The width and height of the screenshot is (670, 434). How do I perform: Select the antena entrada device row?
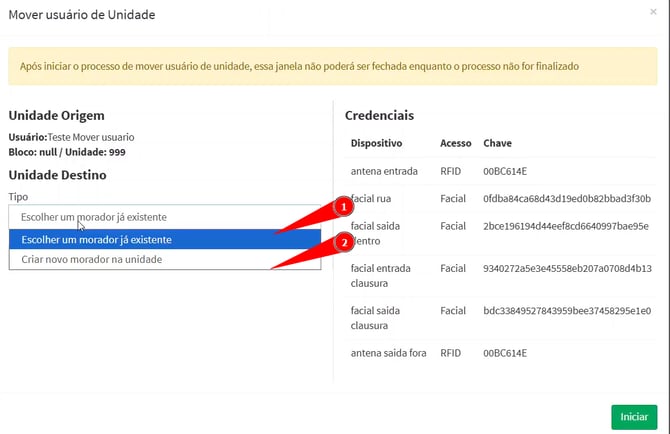(x=385, y=171)
